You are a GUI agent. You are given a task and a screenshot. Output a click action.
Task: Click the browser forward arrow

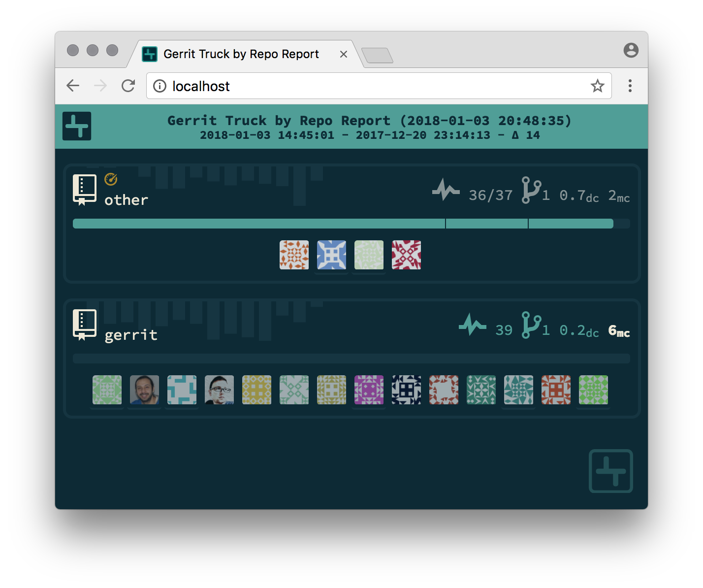tap(100, 86)
